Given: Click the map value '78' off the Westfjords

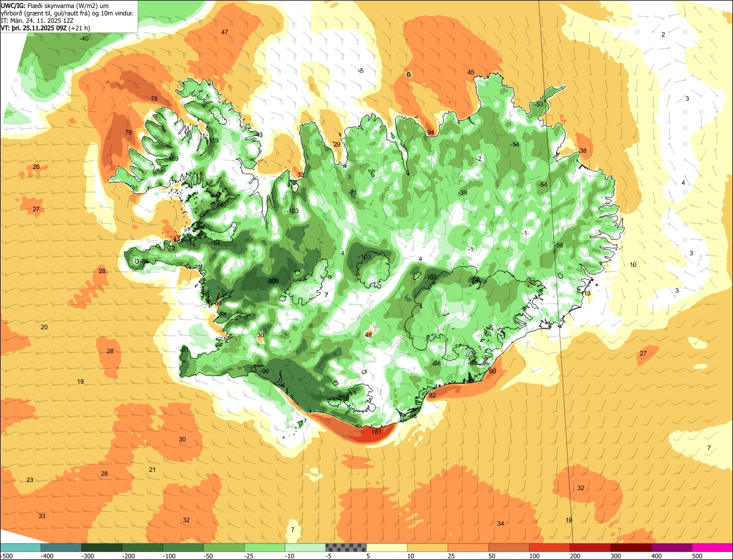Looking at the screenshot, I should pyautogui.click(x=154, y=99).
